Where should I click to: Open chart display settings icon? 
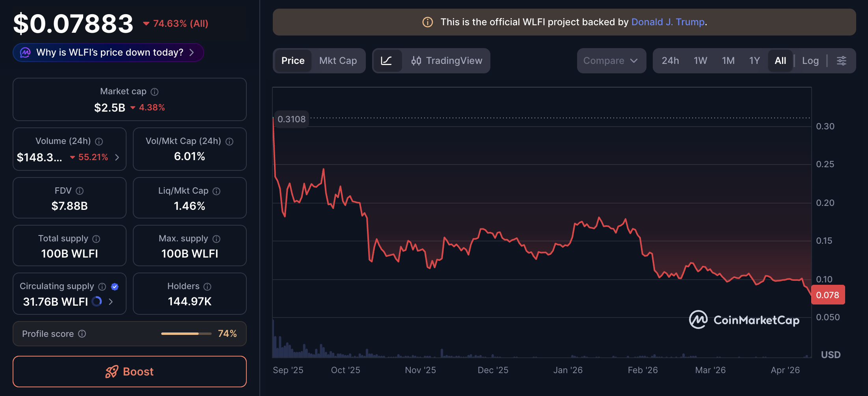[842, 61]
